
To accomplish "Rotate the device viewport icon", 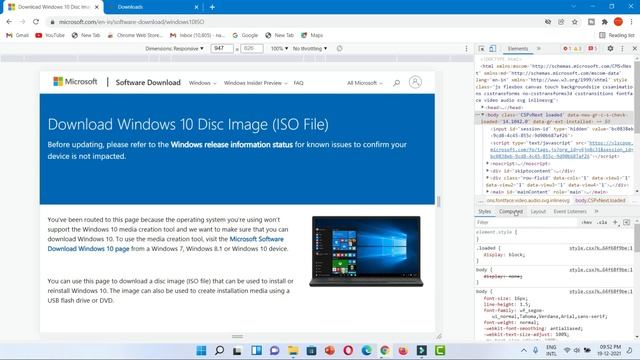I will (x=339, y=48).
